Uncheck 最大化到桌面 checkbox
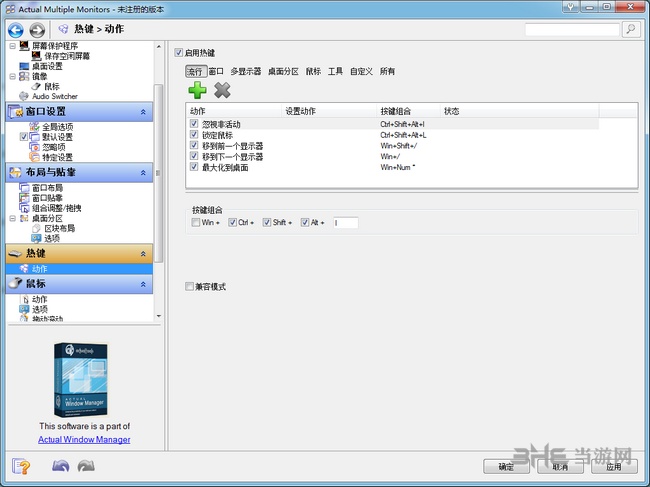The height and width of the screenshot is (487, 650). (194, 167)
